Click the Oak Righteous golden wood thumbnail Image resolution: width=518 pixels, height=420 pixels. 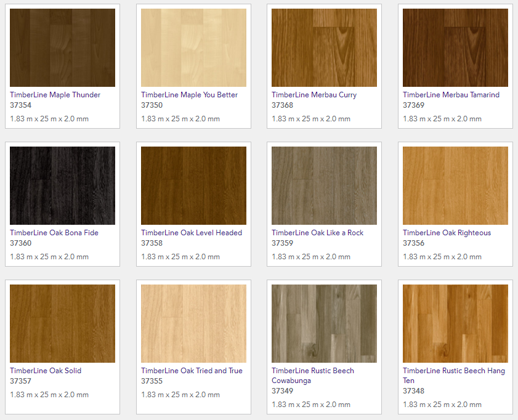click(455, 185)
